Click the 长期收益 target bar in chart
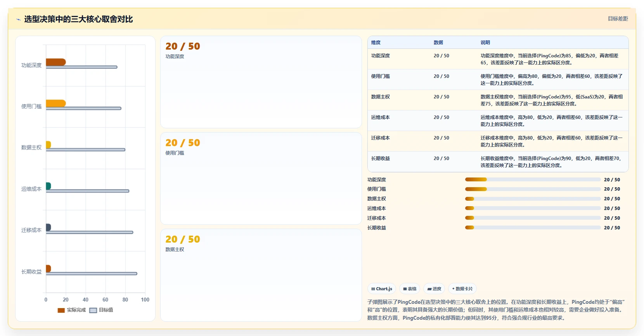This screenshot has width=644, height=336. (x=92, y=274)
